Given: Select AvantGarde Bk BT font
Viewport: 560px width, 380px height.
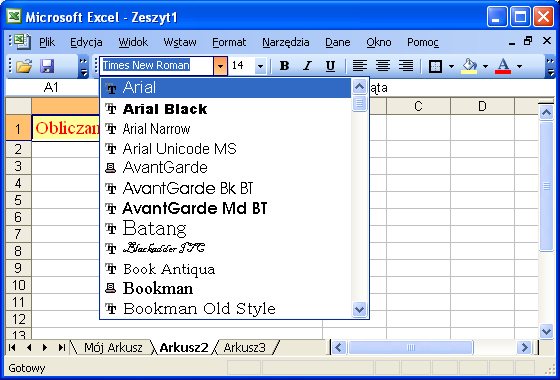Looking at the screenshot, I should tap(226, 188).
